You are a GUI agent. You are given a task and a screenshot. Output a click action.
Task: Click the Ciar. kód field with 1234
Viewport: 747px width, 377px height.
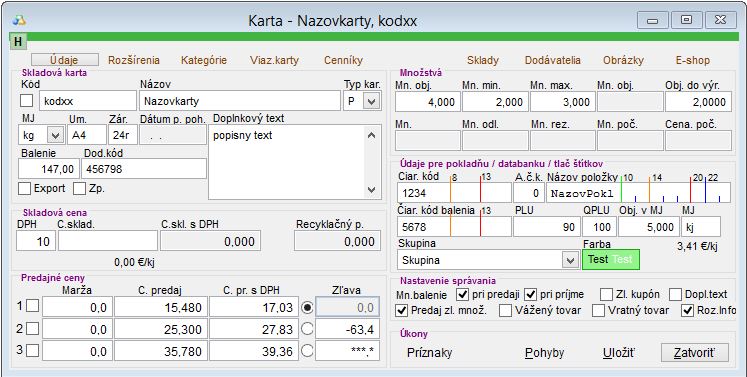point(454,193)
